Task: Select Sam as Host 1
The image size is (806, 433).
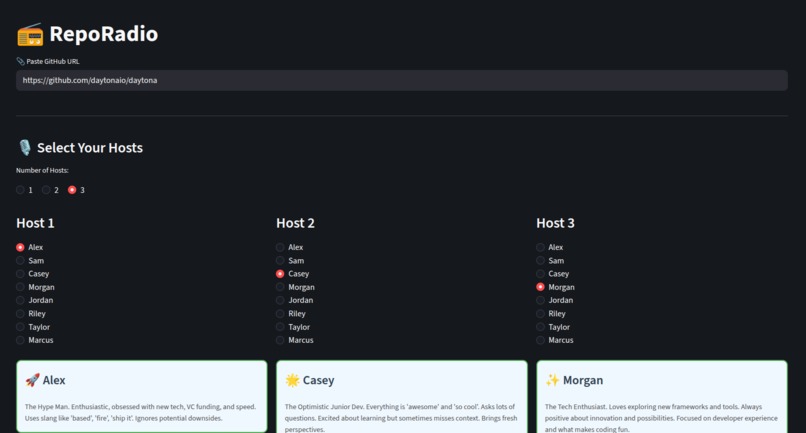Action: pyautogui.click(x=30, y=261)
